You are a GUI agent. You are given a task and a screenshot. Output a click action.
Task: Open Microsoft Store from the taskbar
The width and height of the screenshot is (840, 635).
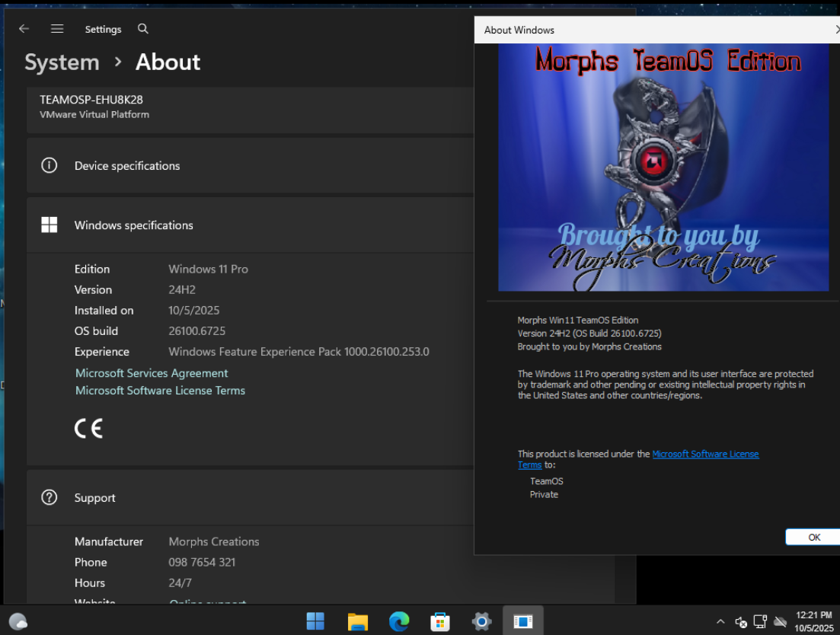tap(440, 621)
